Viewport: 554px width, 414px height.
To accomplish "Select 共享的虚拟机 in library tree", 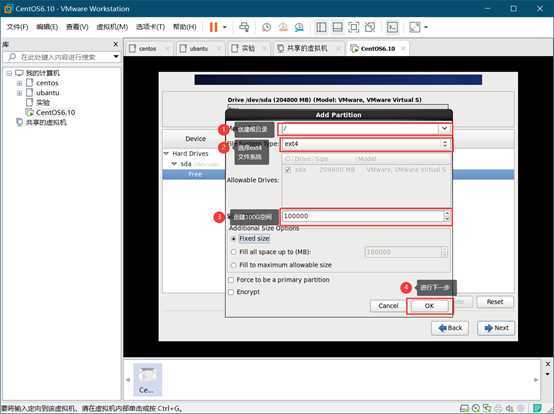I will (x=41, y=123).
